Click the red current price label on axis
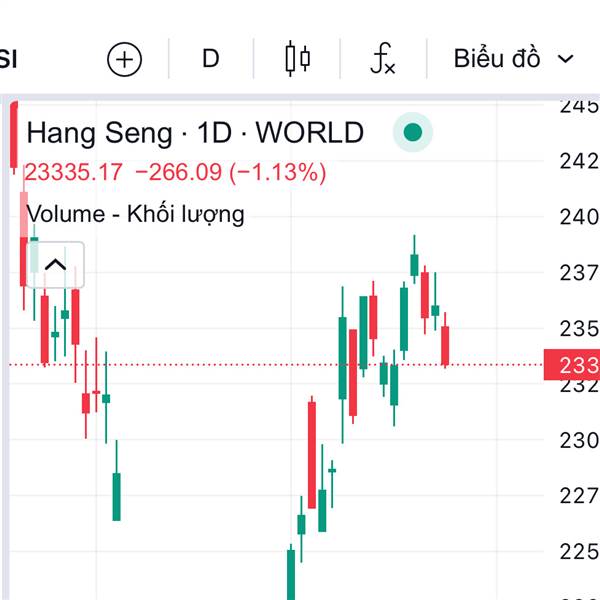Screen dimensions: 600x600 [x=572, y=365]
